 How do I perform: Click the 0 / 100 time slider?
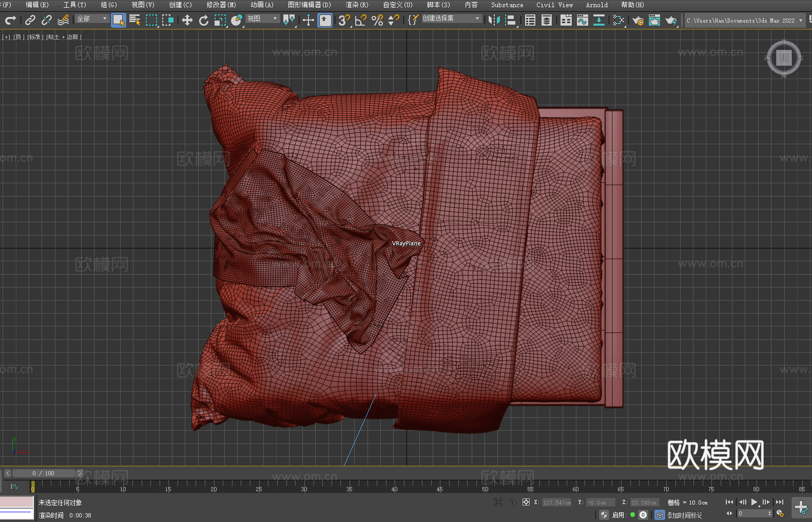(44, 473)
